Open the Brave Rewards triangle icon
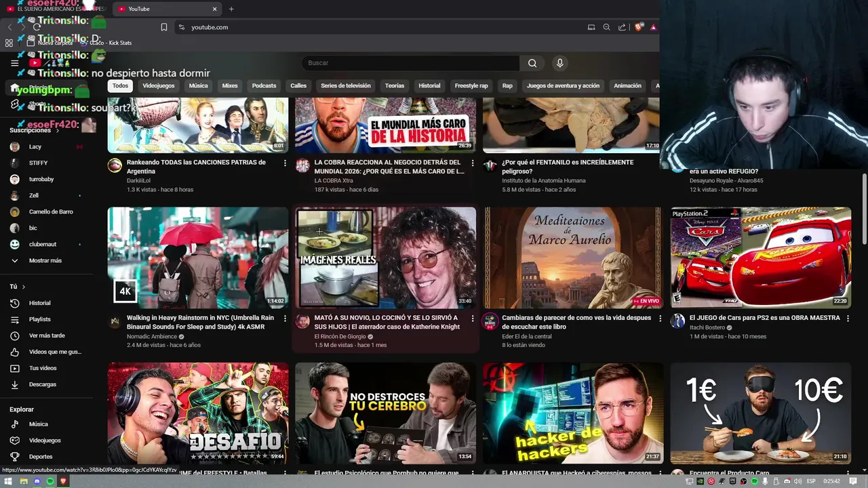The image size is (868, 488). (x=653, y=27)
